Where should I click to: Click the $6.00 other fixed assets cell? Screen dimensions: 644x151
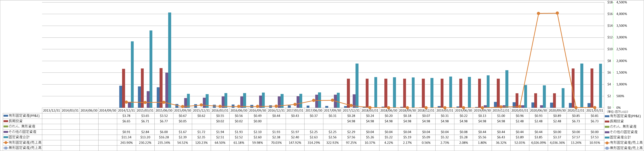click(x=164, y=132)
